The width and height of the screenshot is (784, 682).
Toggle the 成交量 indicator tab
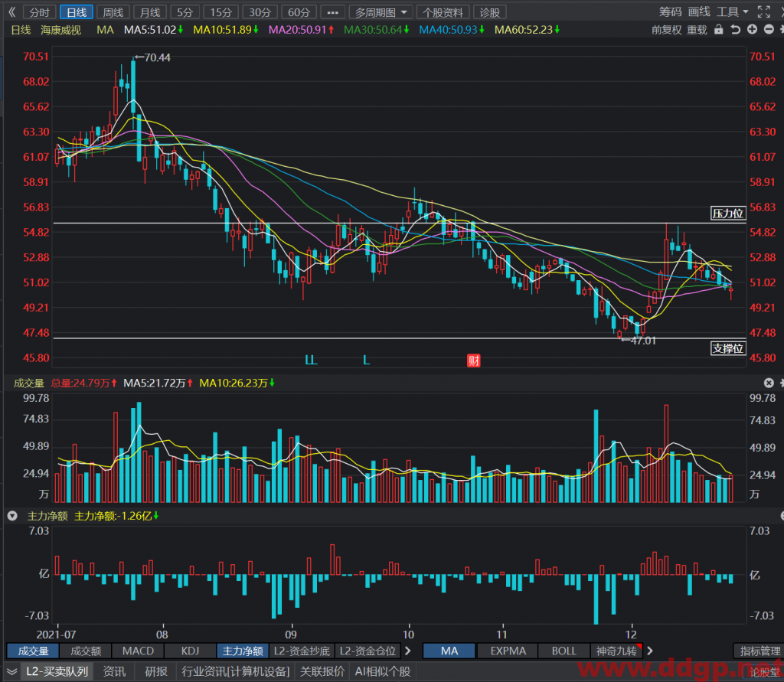point(33,651)
